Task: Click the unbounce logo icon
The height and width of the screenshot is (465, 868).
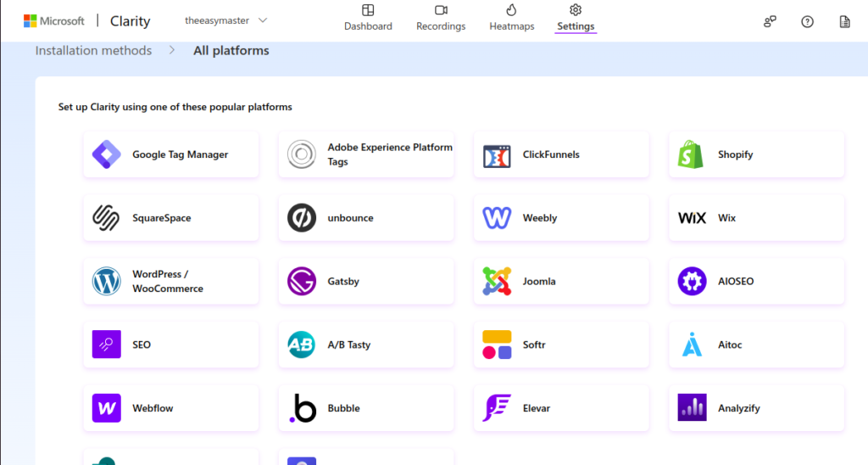Action: (x=302, y=218)
